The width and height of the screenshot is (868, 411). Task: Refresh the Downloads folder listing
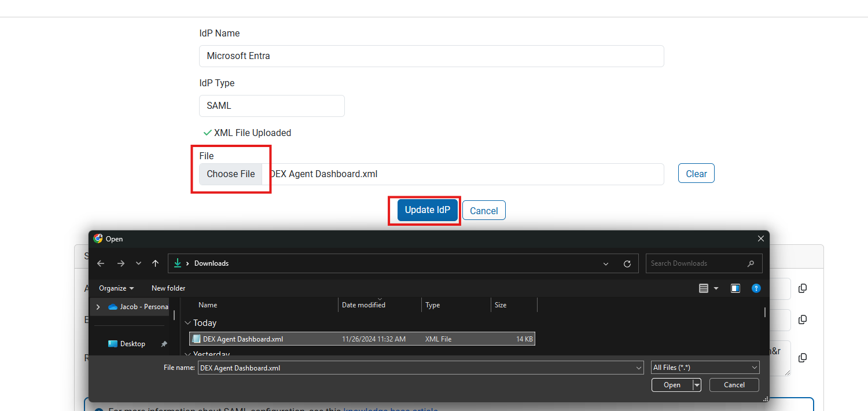pos(627,263)
